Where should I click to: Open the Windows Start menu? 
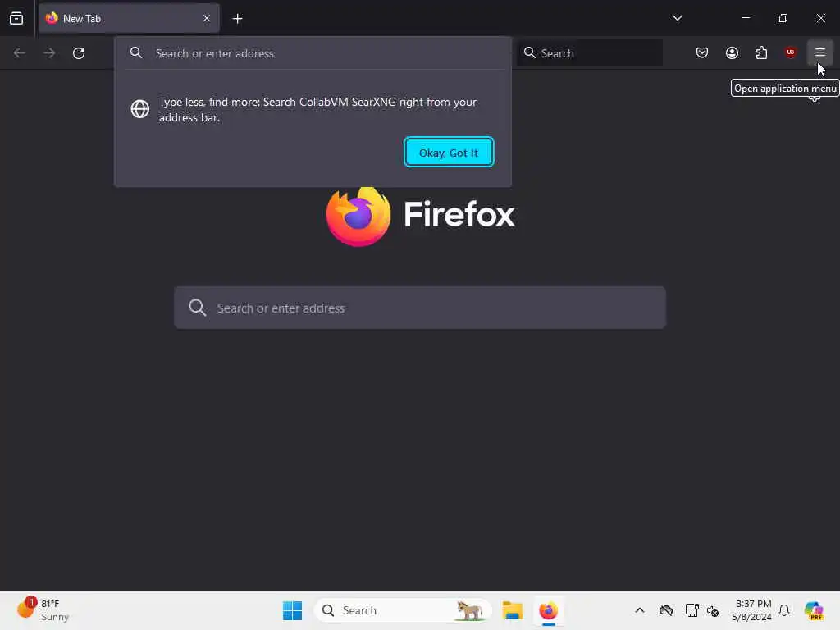pyautogui.click(x=293, y=610)
